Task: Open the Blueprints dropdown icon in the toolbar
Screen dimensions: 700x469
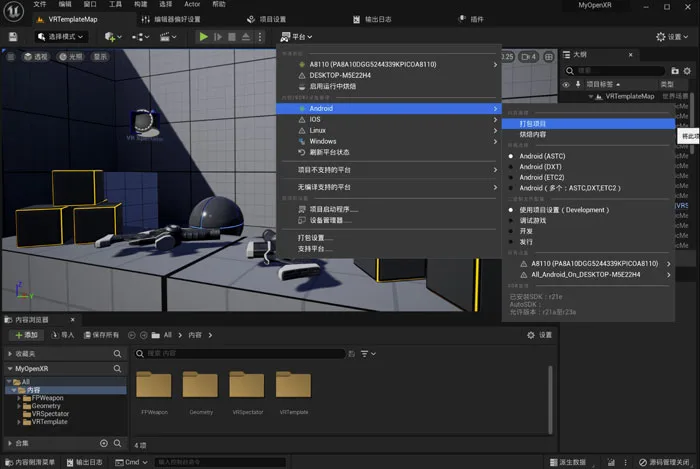Action: (140, 37)
